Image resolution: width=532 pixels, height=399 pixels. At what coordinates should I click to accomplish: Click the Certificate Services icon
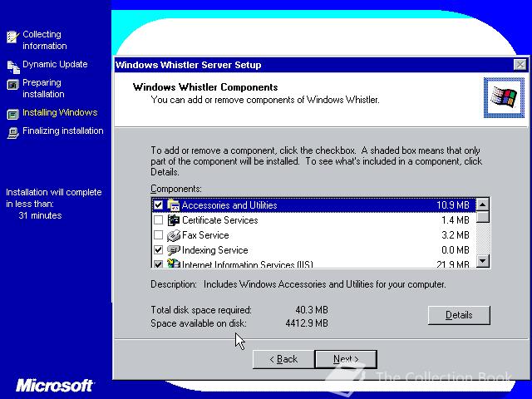pyautogui.click(x=174, y=220)
